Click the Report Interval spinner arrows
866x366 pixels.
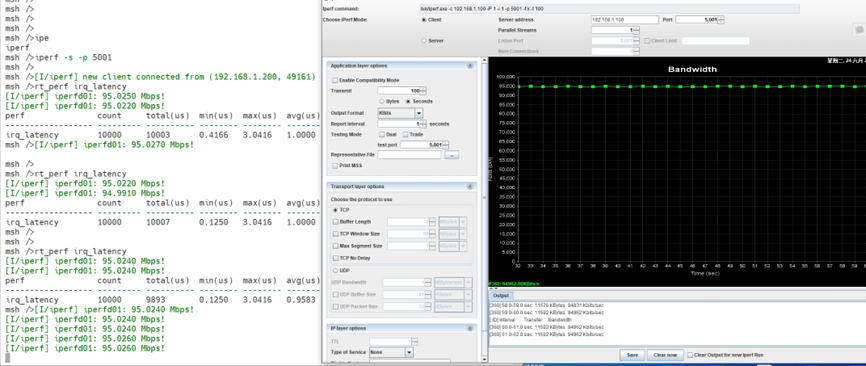tap(423, 124)
